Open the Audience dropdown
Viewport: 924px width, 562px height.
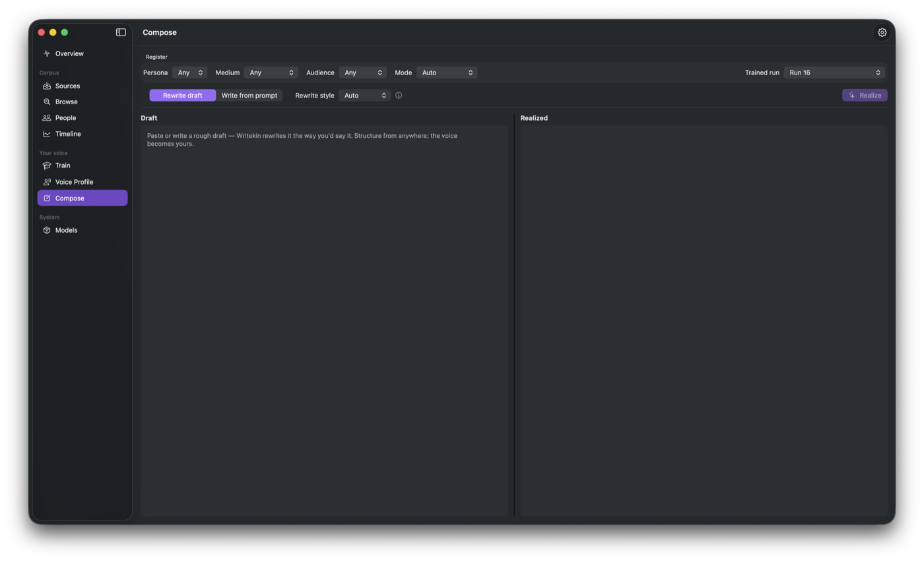(x=363, y=73)
